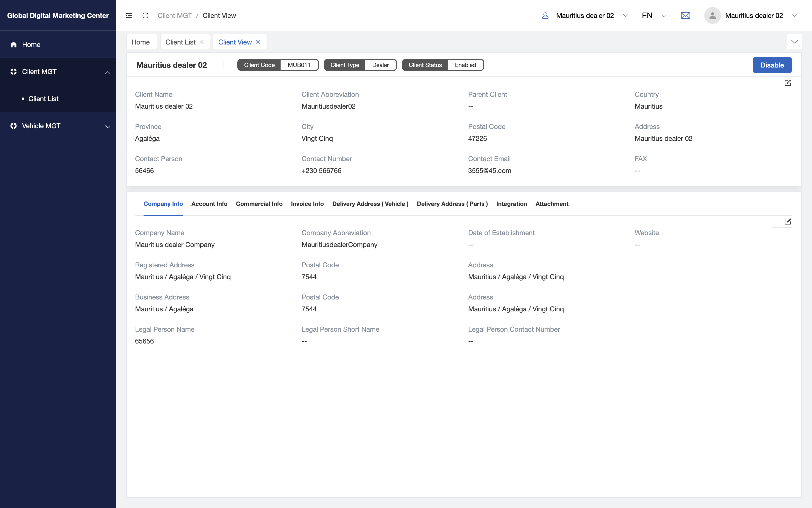Click Client View in the breadcrumb
This screenshot has width=812, height=508.
pyautogui.click(x=219, y=15)
